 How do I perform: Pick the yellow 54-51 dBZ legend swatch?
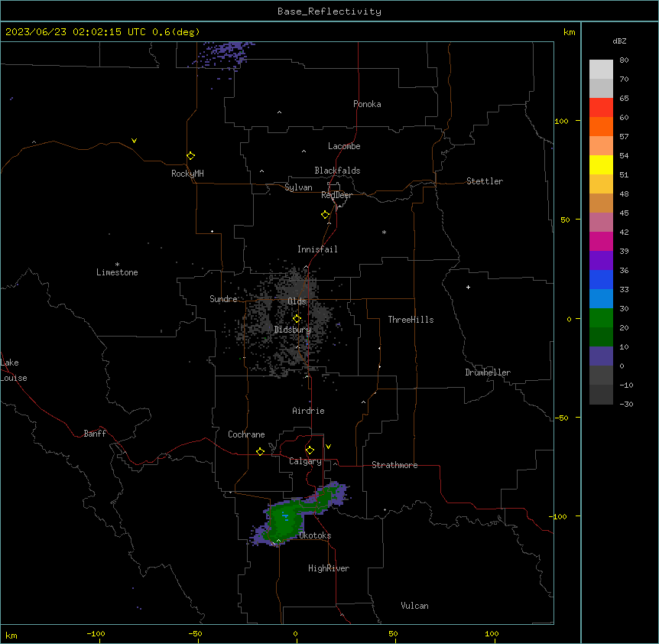pos(601,164)
